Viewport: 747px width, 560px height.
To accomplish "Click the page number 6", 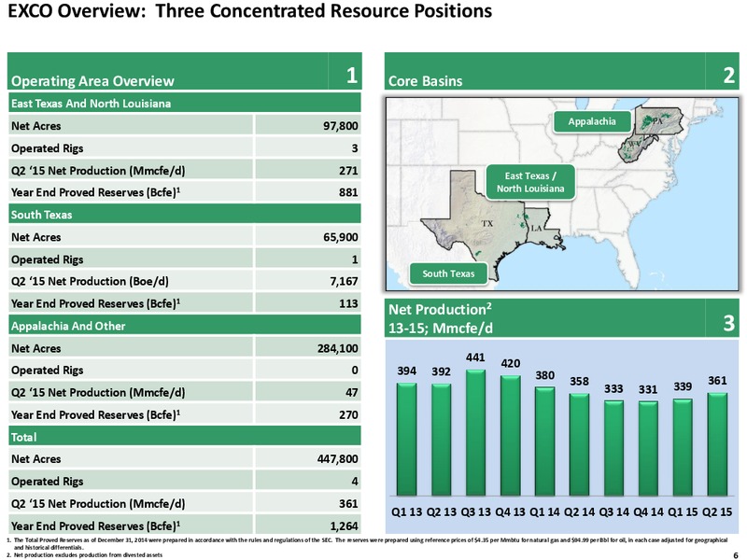I will point(736,554).
